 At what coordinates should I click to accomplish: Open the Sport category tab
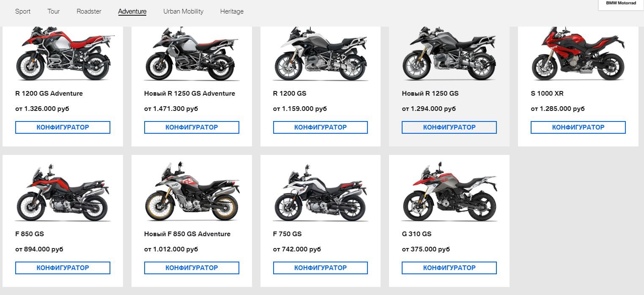(23, 11)
